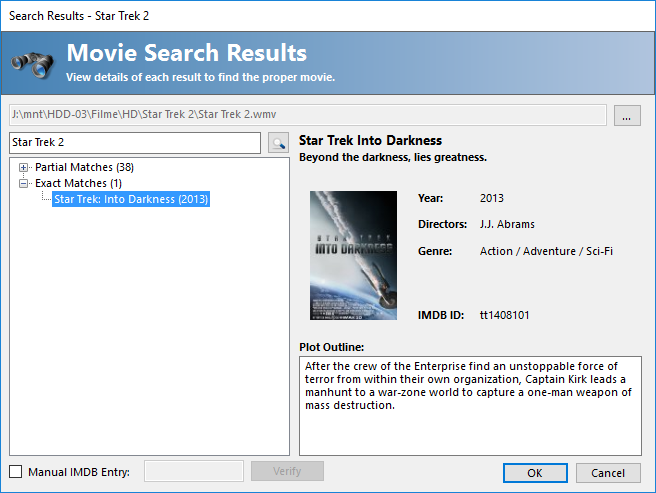Click inside the Plot Outline text box

click(470, 406)
